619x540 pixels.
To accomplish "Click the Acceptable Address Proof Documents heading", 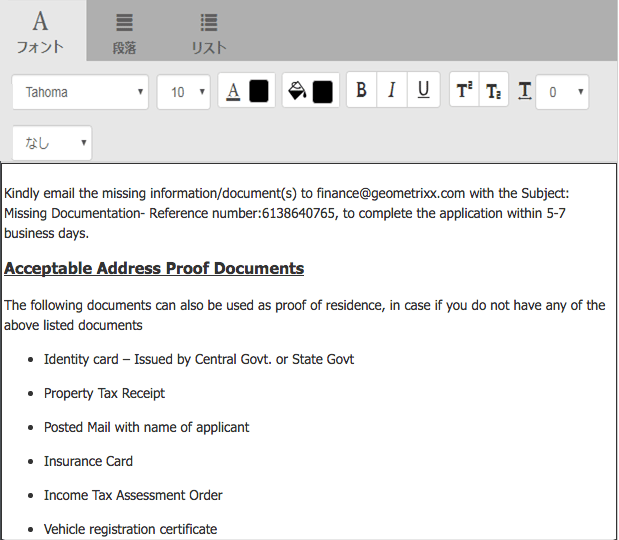I will (x=154, y=268).
